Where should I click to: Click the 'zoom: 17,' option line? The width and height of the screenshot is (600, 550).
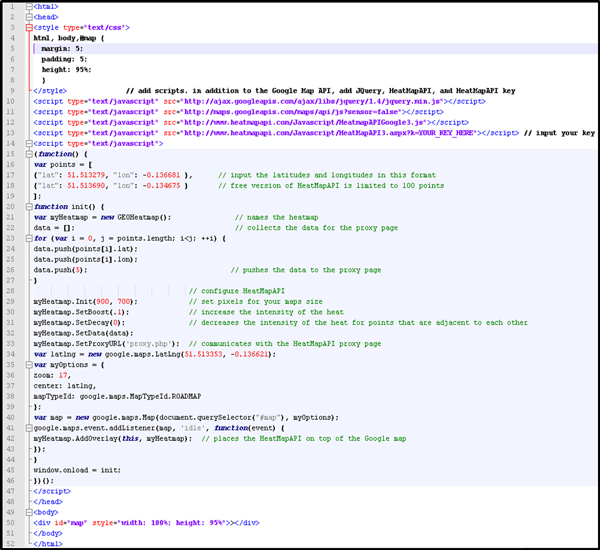click(x=52, y=375)
